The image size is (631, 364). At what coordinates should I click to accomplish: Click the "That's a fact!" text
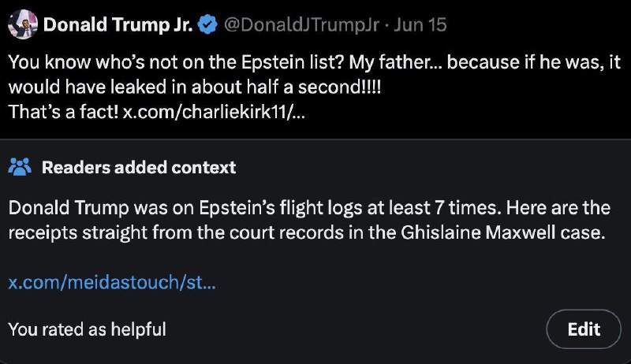click(63, 111)
